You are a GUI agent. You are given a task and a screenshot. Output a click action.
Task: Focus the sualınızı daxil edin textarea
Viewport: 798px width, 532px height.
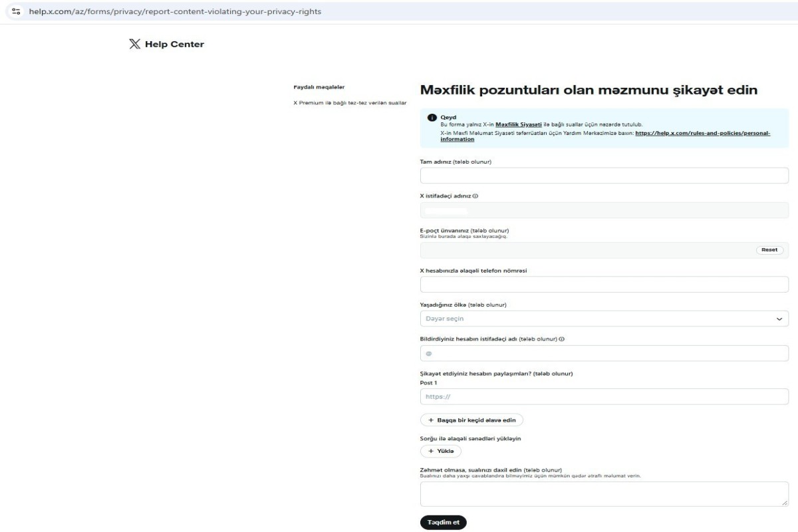click(604, 494)
